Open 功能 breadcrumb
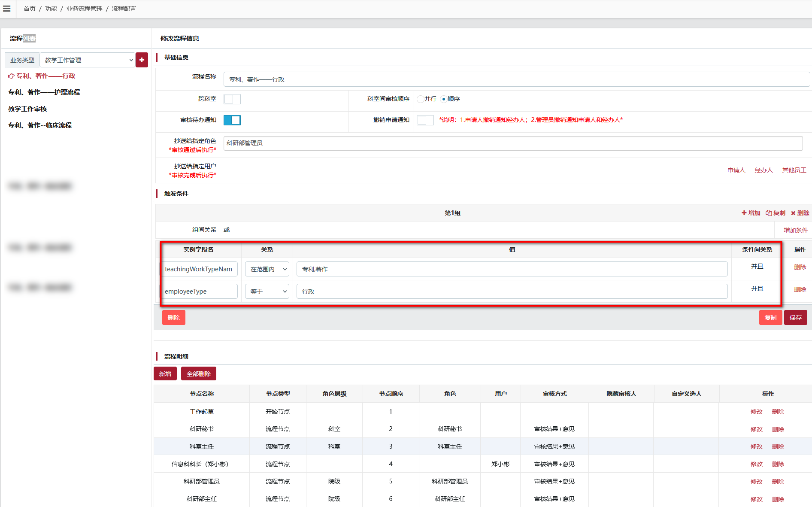Image resolution: width=812 pixels, height=507 pixels. coord(51,9)
